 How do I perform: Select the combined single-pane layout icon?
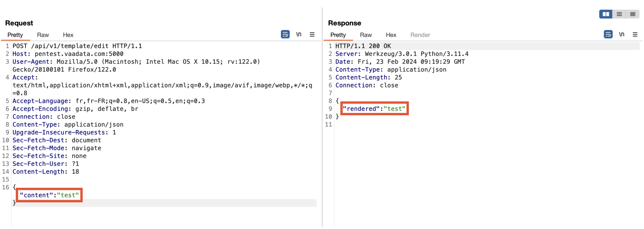pyautogui.click(x=632, y=14)
